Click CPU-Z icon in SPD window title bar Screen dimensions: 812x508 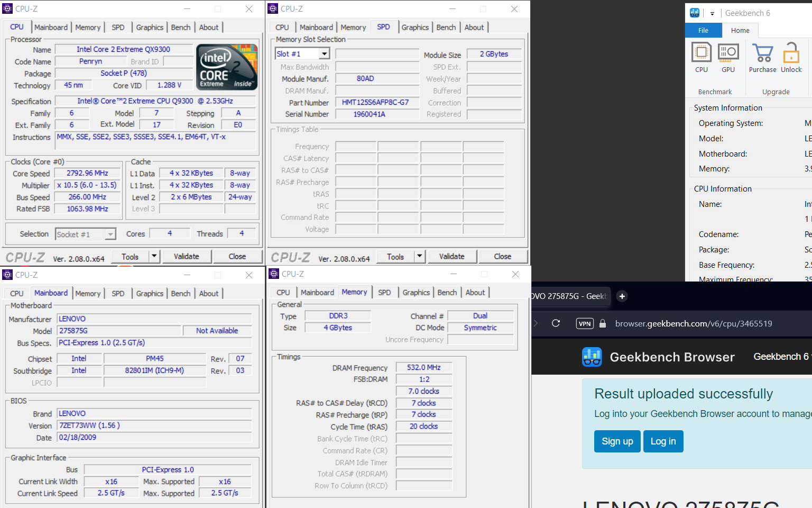point(273,8)
